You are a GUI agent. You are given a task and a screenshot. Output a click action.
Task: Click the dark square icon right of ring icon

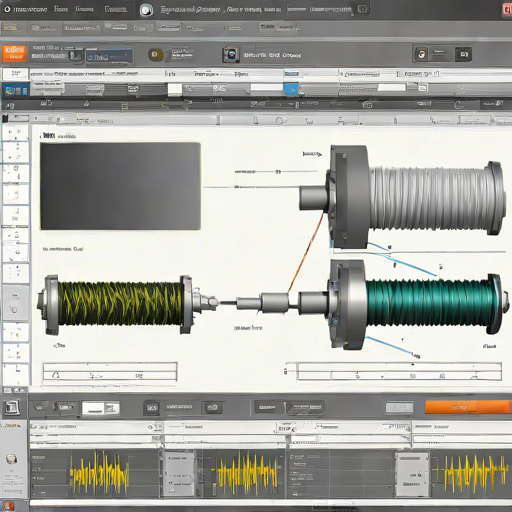463,54
